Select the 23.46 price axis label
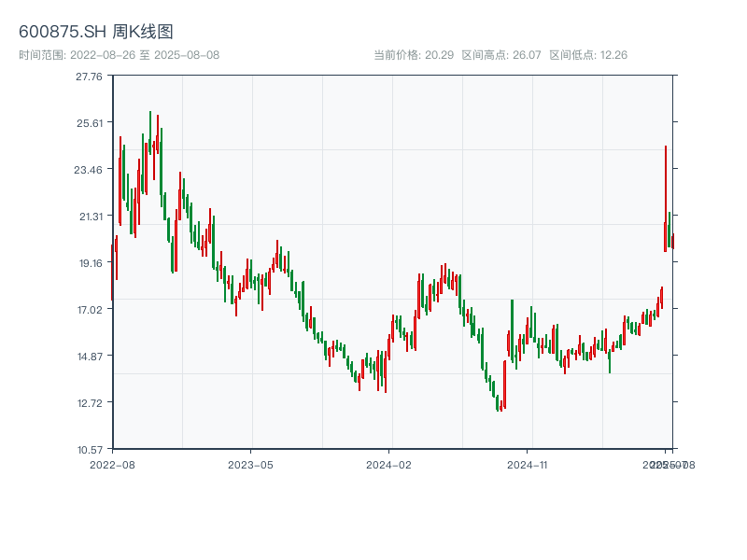The image size is (747, 560). pyautogui.click(x=90, y=170)
